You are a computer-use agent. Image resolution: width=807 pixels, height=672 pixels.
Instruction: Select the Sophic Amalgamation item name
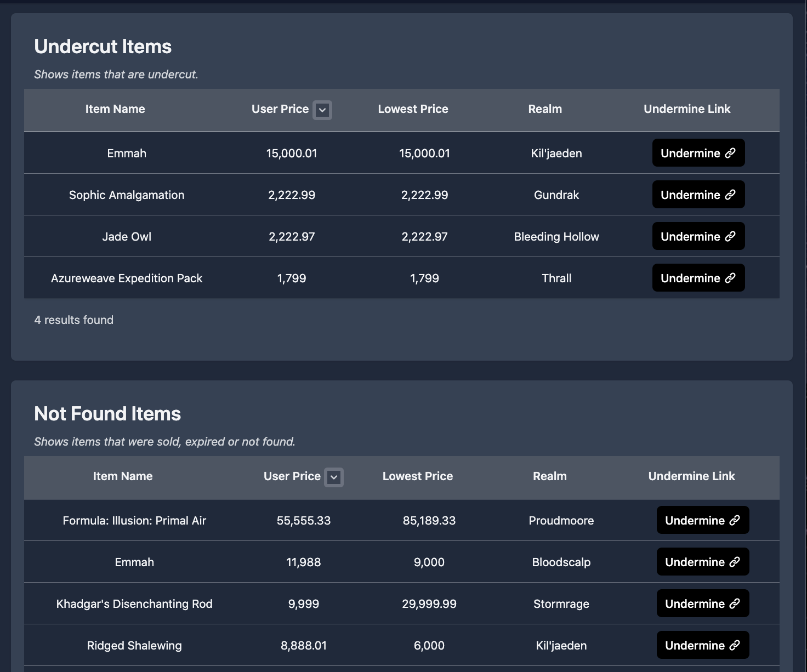[127, 195]
